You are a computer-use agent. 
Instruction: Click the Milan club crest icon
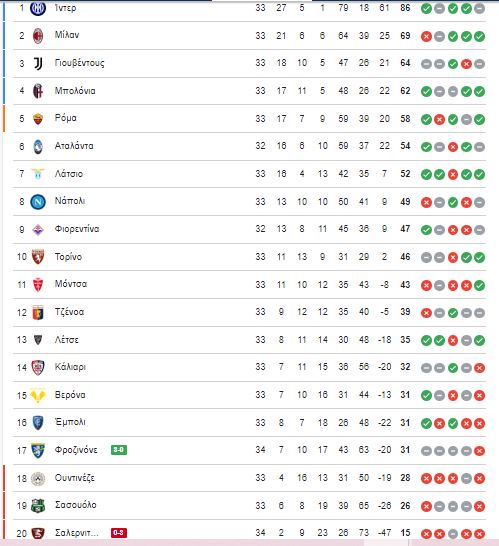(x=38, y=36)
